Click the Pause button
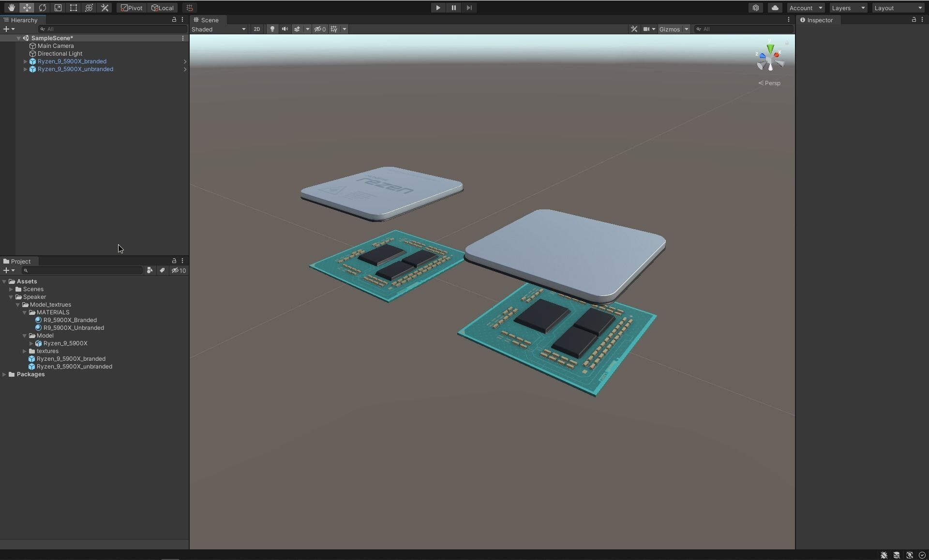Viewport: 929px width, 560px height. [x=453, y=8]
